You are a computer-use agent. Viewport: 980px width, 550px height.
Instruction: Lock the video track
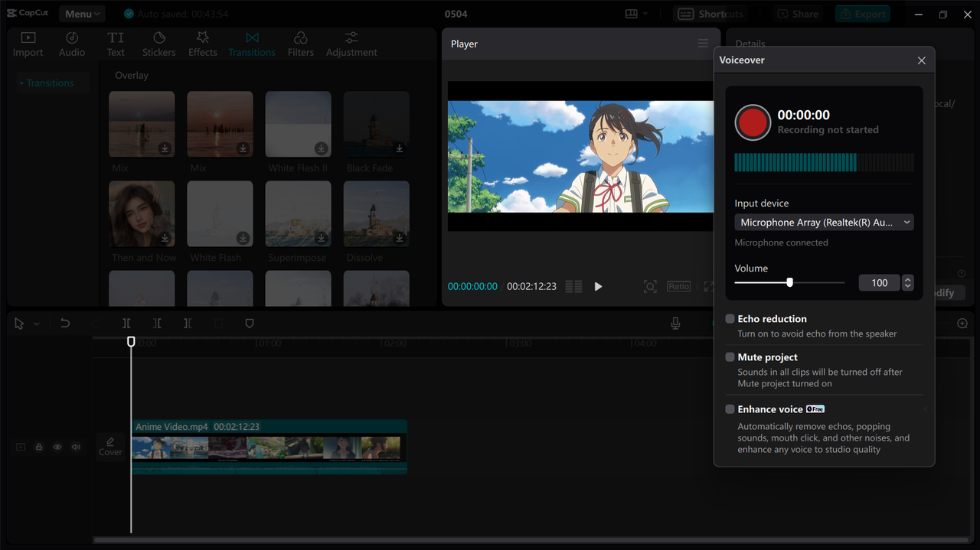click(39, 447)
